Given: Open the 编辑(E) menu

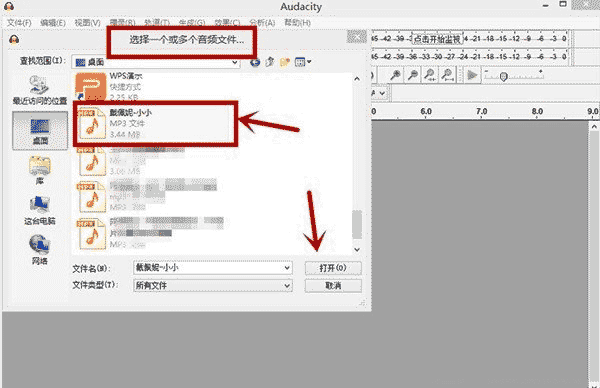Looking at the screenshot, I should [x=53, y=23].
